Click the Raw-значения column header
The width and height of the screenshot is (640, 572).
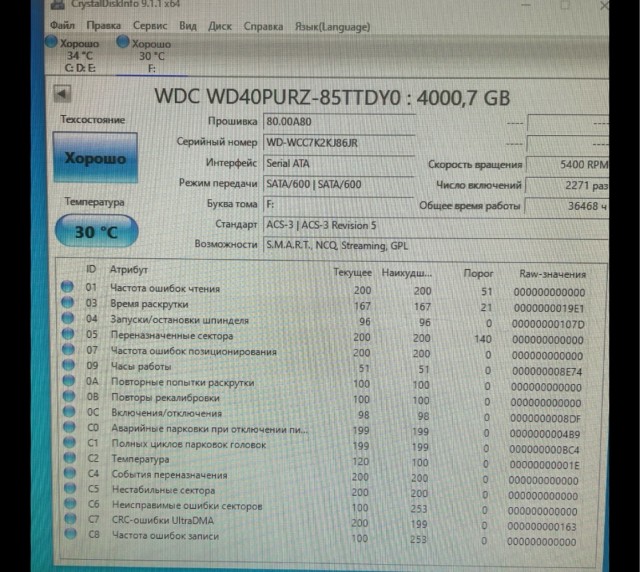pyautogui.click(x=553, y=274)
